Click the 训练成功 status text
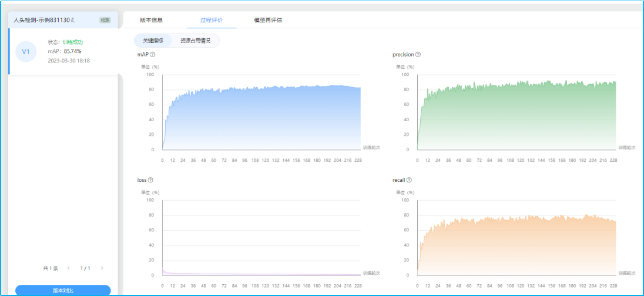Viewport: 644px width, 296px height. point(73,42)
